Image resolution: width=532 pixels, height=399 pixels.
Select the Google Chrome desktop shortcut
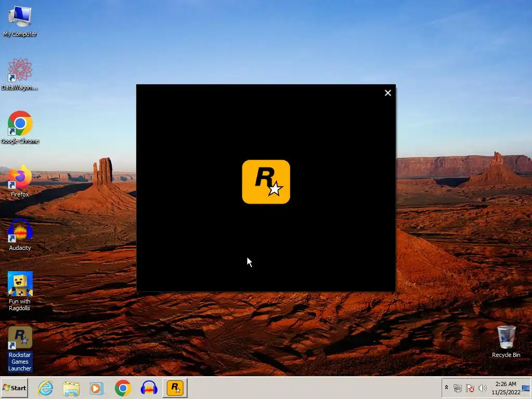(20, 127)
